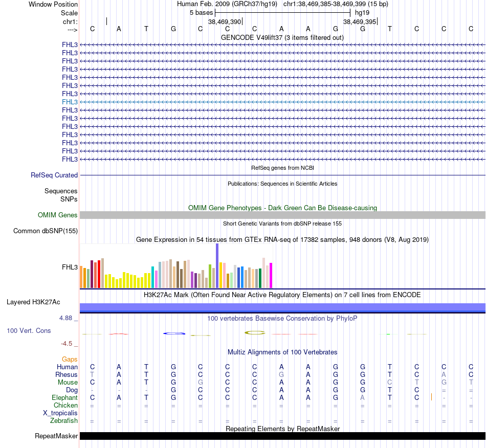Click the cyan bar in GTEx expression chart

[x=152, y=277]
